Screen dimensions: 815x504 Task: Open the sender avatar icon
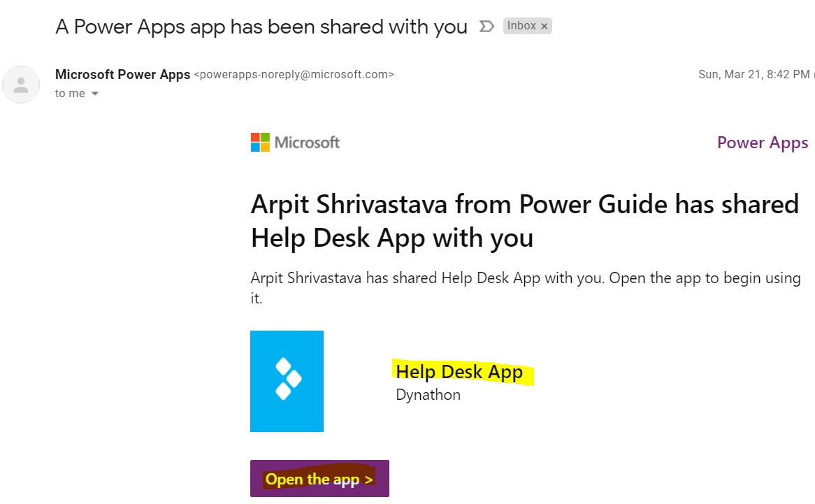[x=21, y=84]
